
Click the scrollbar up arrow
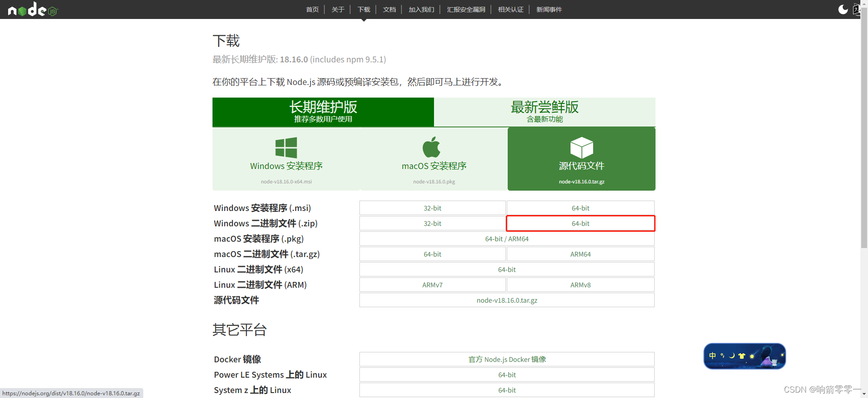864,4
